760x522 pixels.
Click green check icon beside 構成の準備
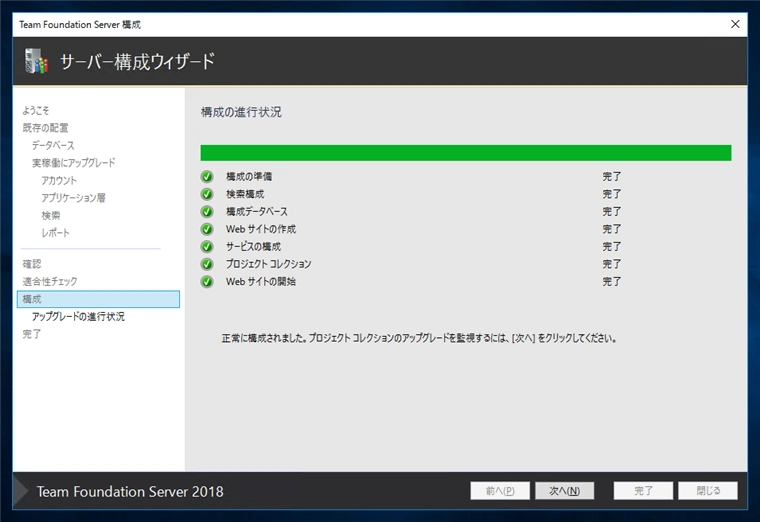(207, 176)
